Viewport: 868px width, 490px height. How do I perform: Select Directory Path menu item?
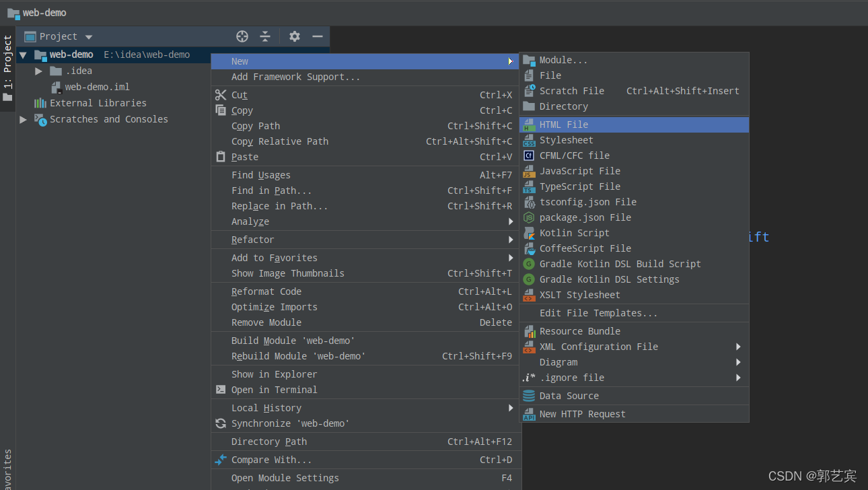pos(365,442)
